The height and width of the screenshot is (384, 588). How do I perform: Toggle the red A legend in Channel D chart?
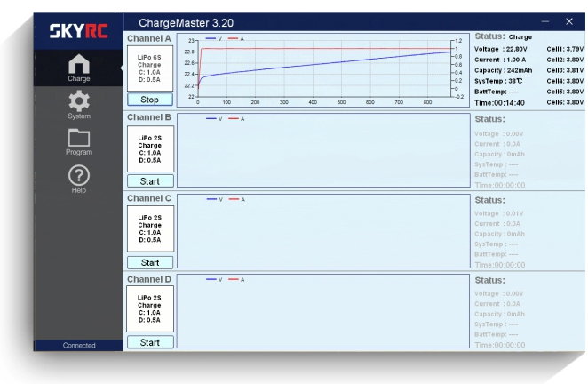tap(236, 279)
